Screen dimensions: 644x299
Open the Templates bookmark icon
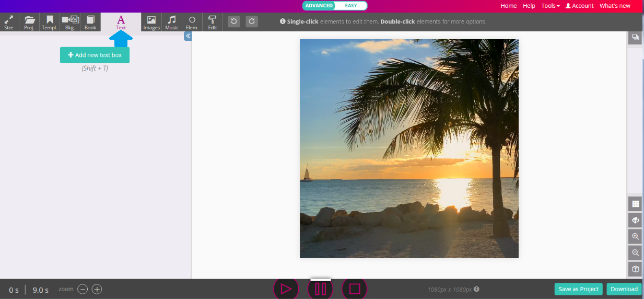click(x=50, y=22)
